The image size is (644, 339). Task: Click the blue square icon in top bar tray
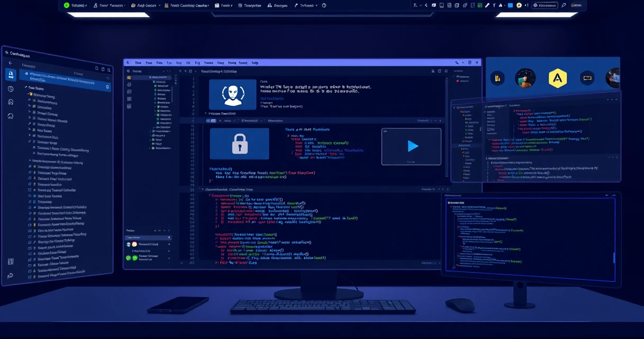click(x=510, y=5)
